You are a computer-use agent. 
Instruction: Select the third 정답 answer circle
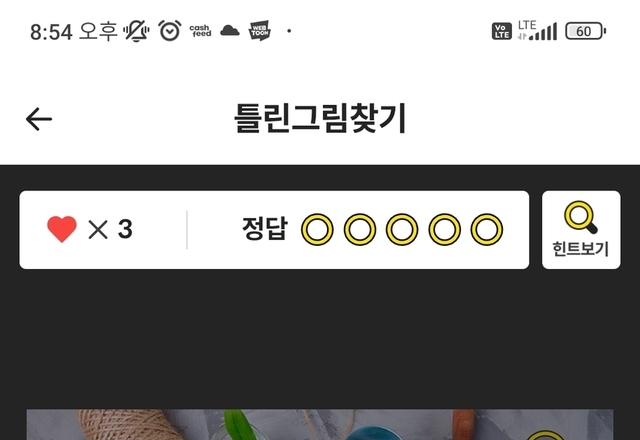point(402,229)
